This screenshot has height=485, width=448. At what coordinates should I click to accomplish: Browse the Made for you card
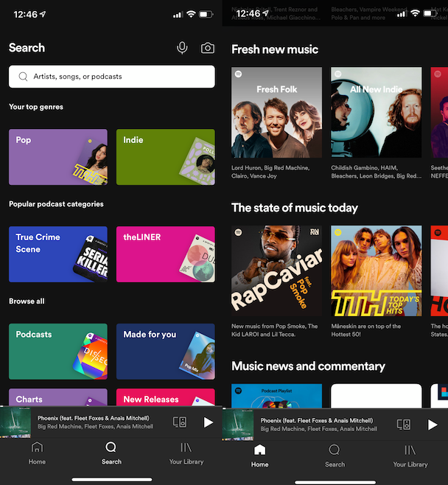coord(165,352)
